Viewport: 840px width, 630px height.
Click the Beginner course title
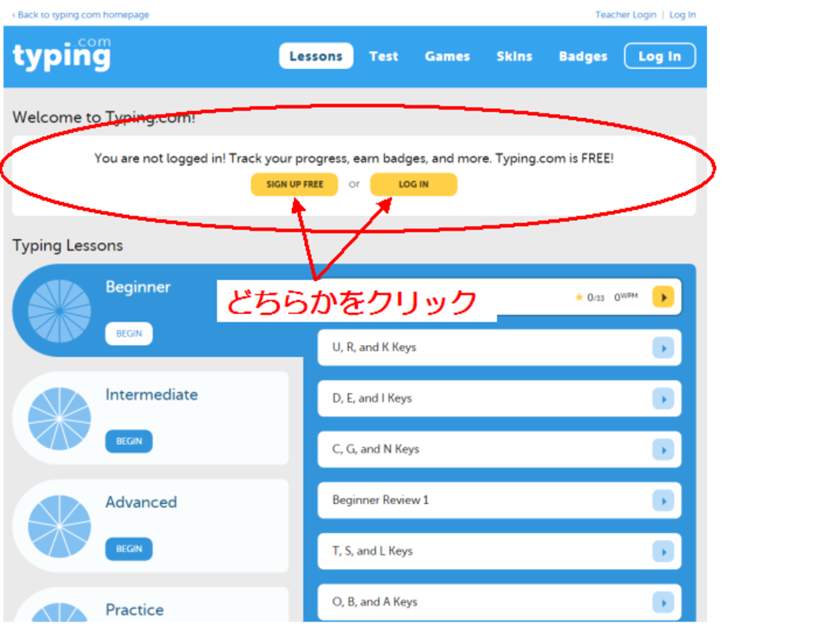[x=138, y=288]
